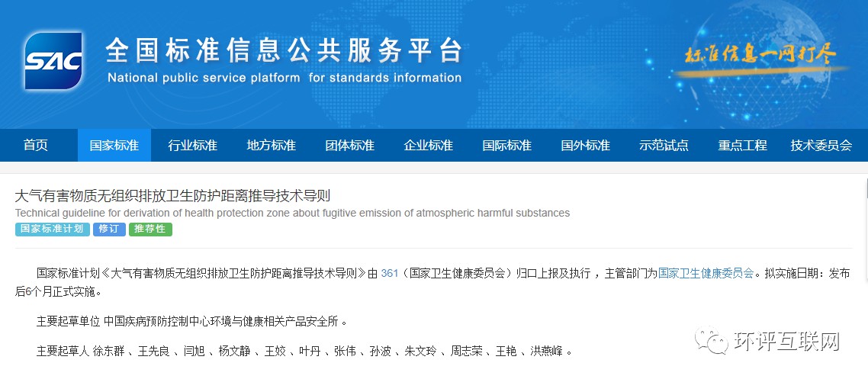Go to 行业标准 menu item

tap(193, 145)
